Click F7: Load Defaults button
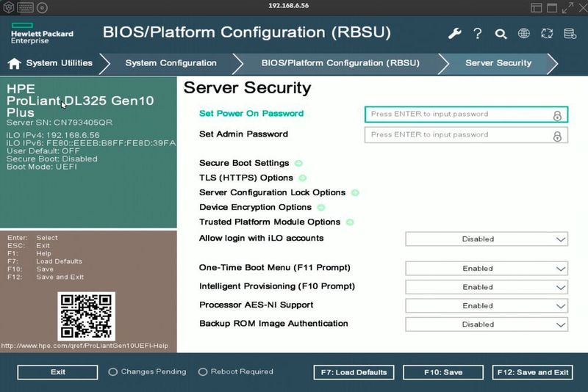 (354, 372)
